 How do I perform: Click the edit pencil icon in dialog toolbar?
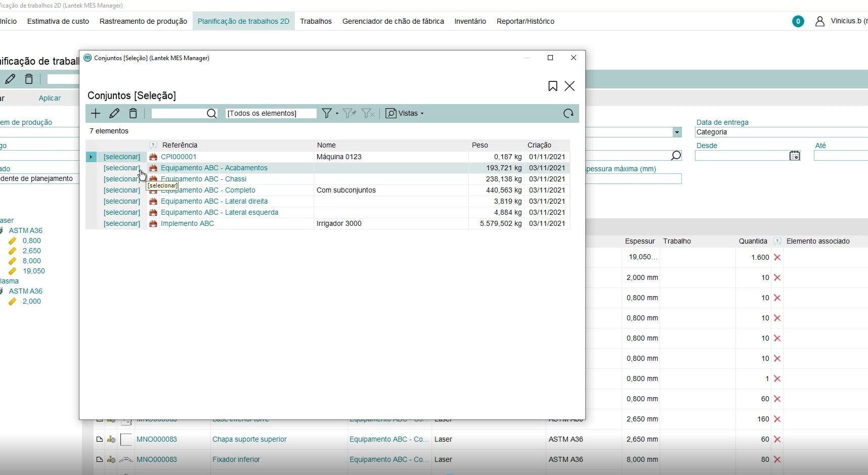(x=114, y=113)
